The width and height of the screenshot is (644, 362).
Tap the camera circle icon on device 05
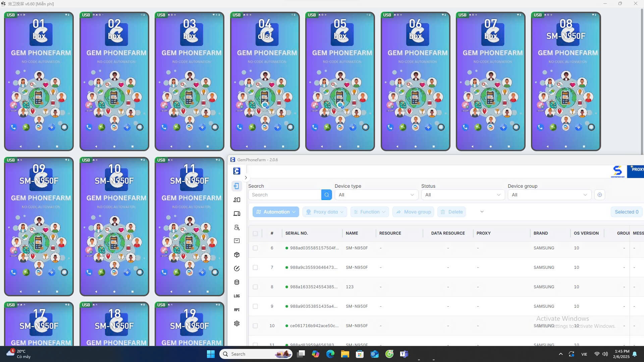(366, 127)
